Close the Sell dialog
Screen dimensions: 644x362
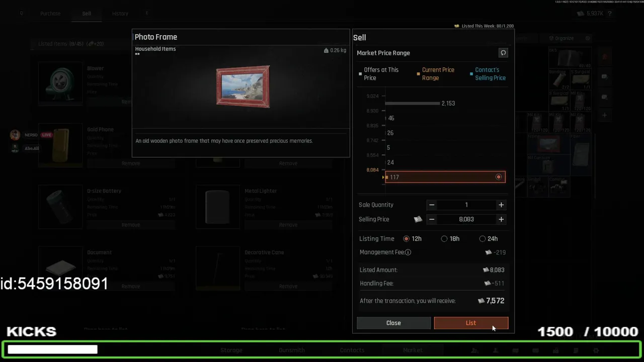(x=393, y=323)
